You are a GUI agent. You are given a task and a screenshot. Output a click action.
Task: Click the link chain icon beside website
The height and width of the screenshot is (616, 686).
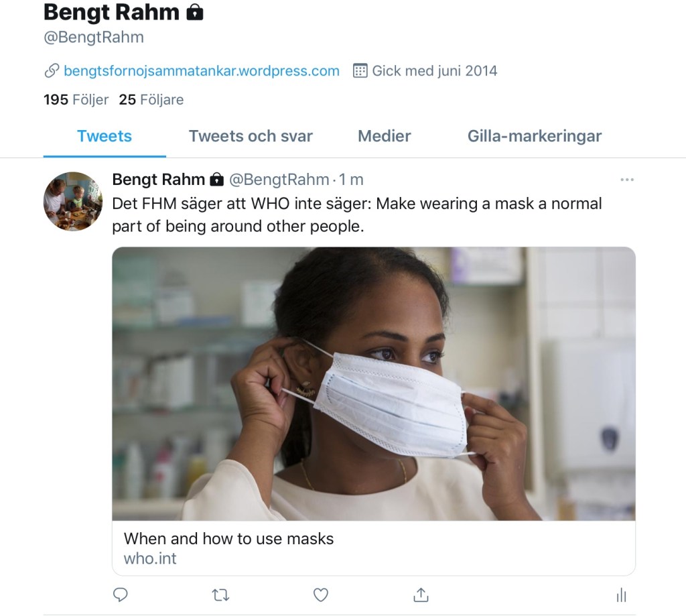52,71
